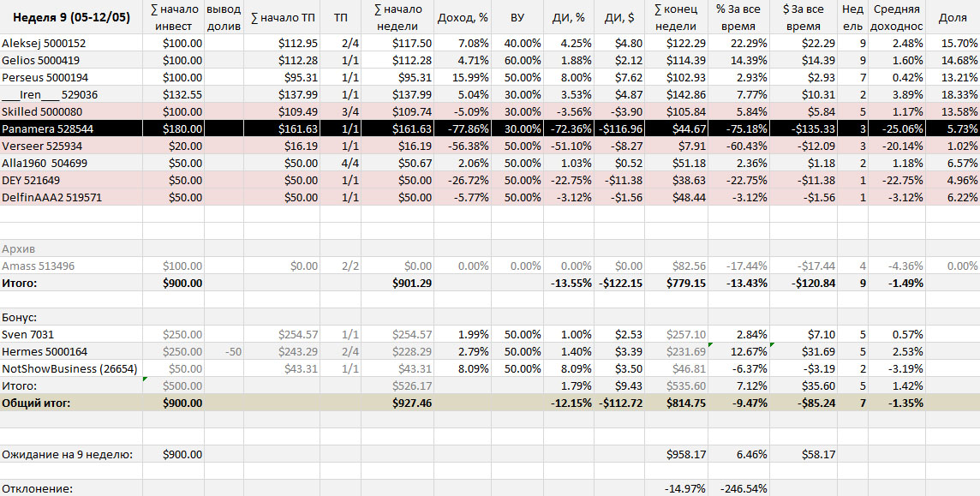Image resolution: width=980 pixels, height=496 pixels.
Task: Click the Sven week-start cell '$254.57'
Action: click(397, 334)
